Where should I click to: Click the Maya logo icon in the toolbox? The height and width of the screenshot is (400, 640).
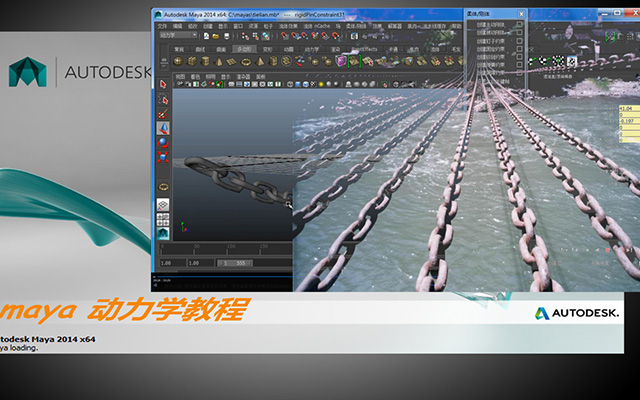[163, 233]
